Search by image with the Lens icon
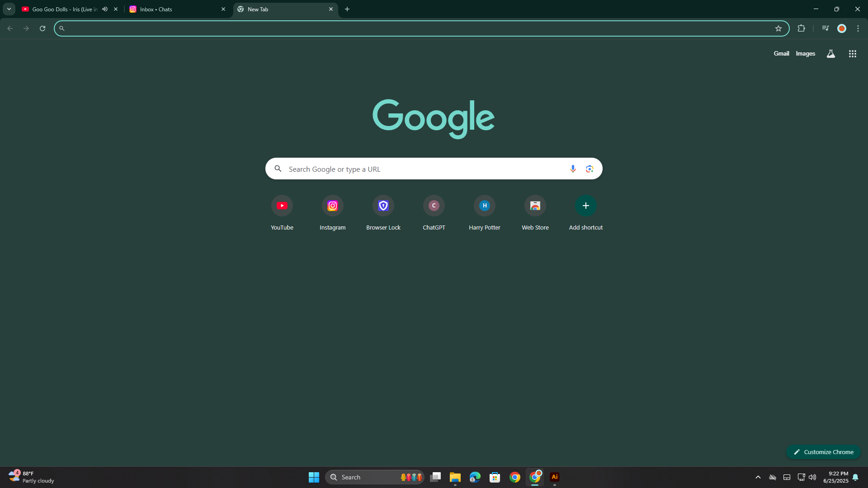 [x=590, y=169]
